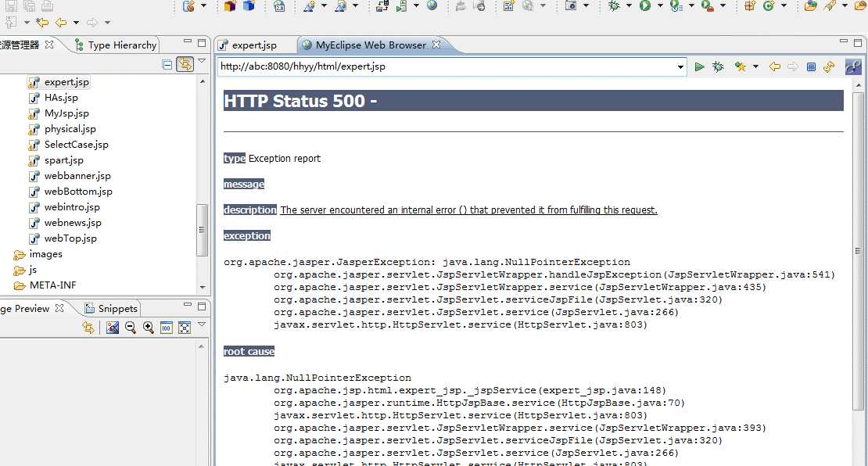Select the Image Preview tab
This screenshot has height=466, width=868.
coord(25,309)
